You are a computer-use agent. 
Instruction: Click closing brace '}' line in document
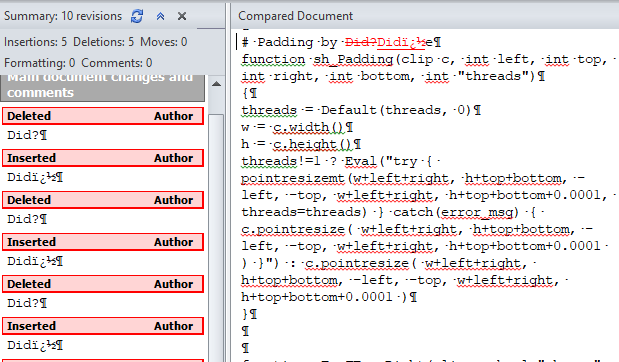(245, 314)
